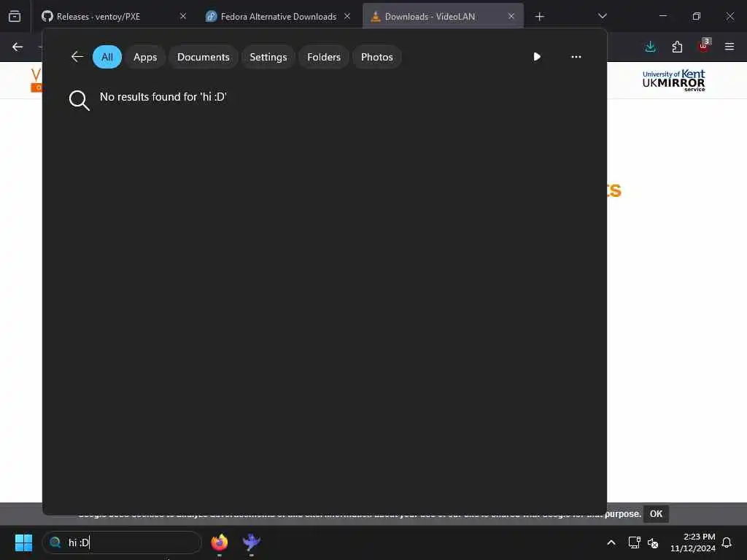Select the All search filter

click(107, 57)
